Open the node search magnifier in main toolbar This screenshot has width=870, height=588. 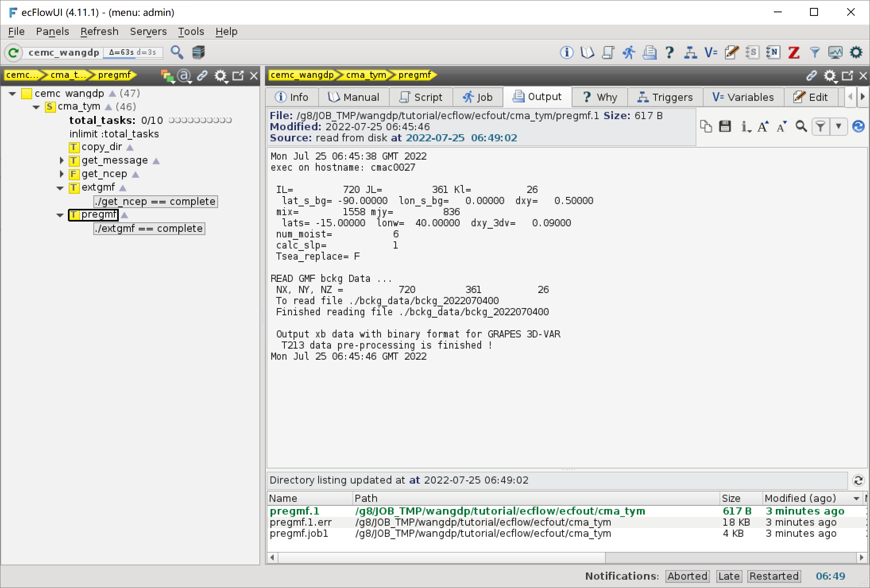177,52
